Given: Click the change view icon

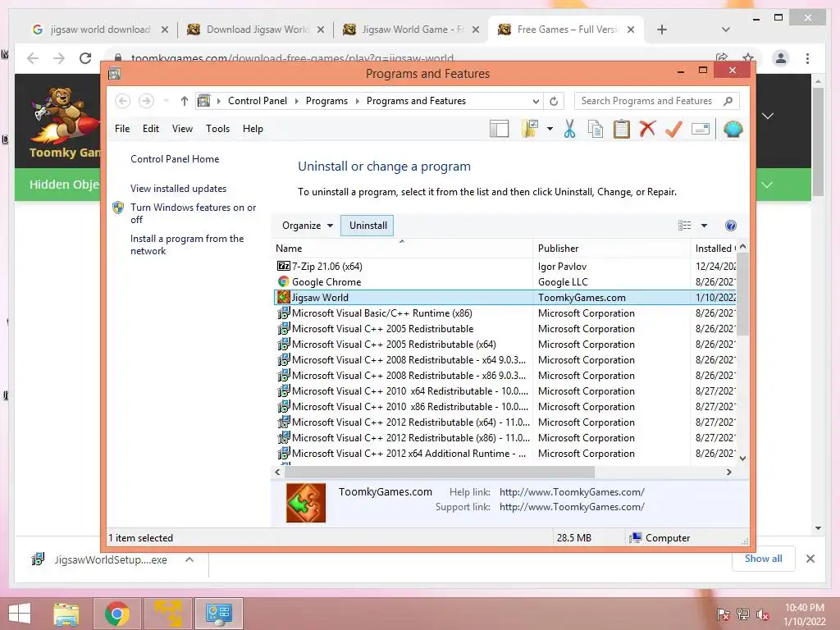Looking at the screenshot, I should tap(685, 226).
